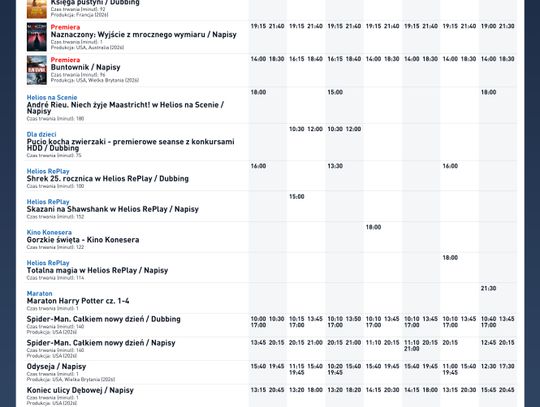The width and height of the screenshot is (540, 407).
Task: Click the 'Maraton' category label
Action: pyautogui.click(x=40, y=293)
